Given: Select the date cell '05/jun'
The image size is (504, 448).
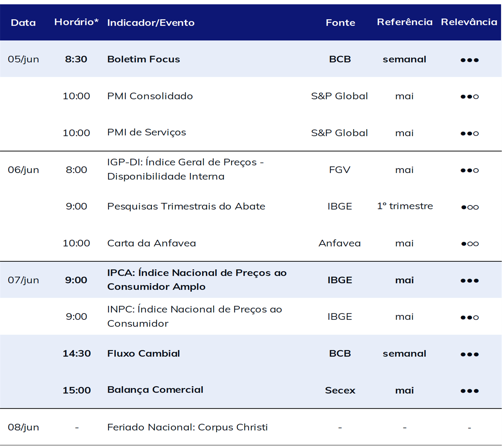Looking at the screenshot, I should point(23,59).
